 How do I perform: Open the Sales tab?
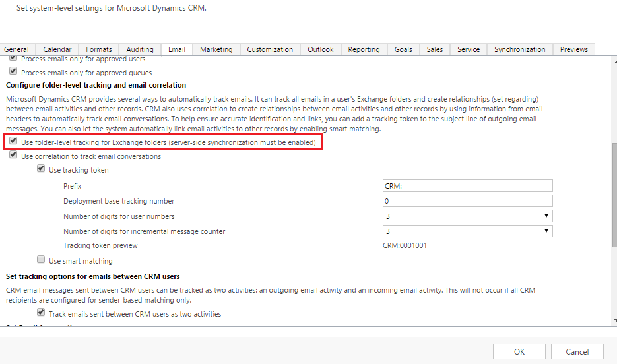(435, 49)
